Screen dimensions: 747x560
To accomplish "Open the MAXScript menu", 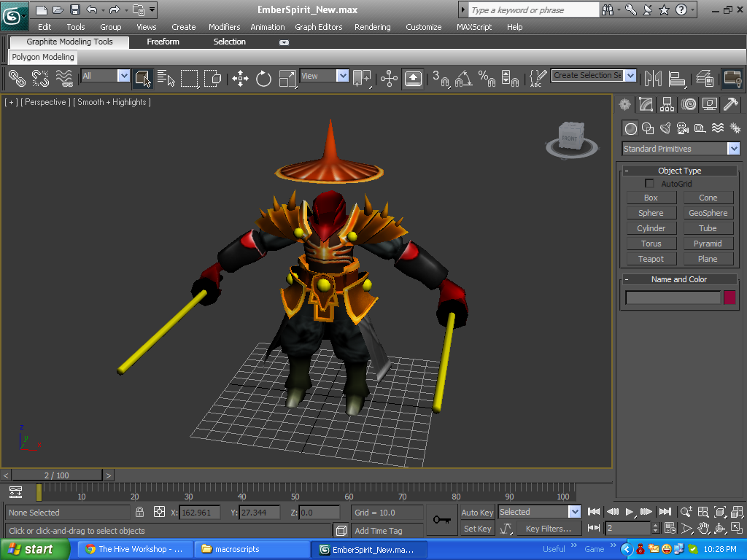I will (474, 27).
